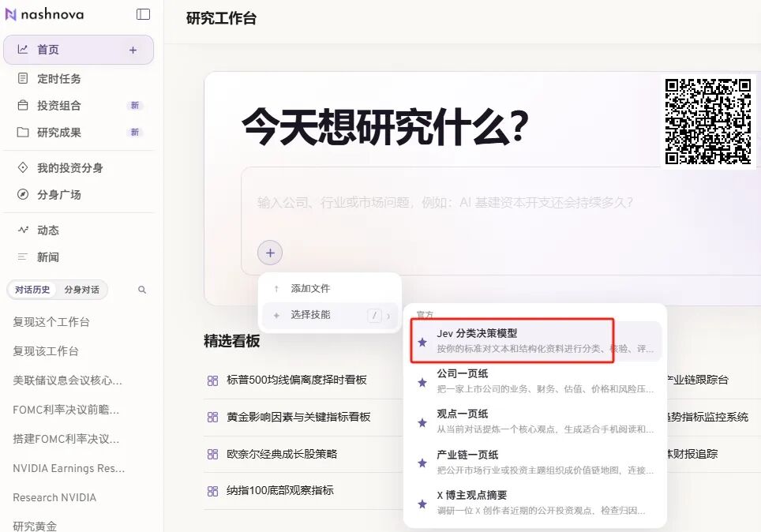Open 黄金影响因素与关键指标看板 dashboard

click(298, 417)
